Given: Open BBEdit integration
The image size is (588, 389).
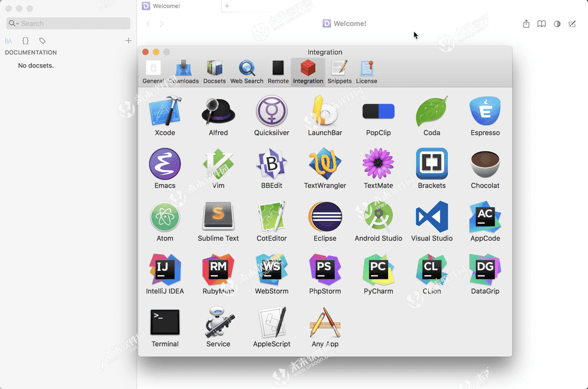Looking at the screenshot, I should (271, 164).
